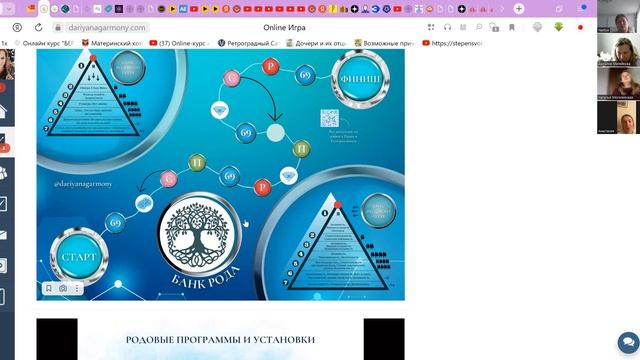The image size is (640, 360).
Task: Click the camera icon in image overlay toolbar
Action: (63, 289)
